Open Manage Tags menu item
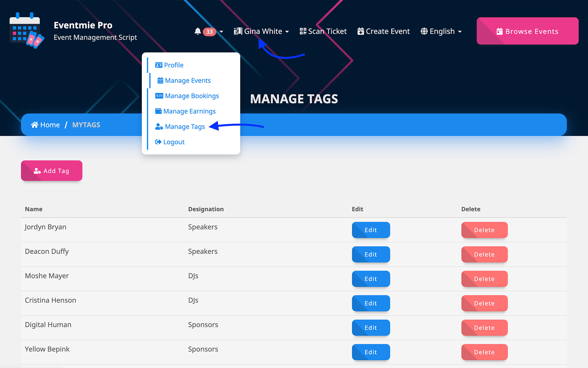The width and height of the screenshot is (588, 368). 185,126
